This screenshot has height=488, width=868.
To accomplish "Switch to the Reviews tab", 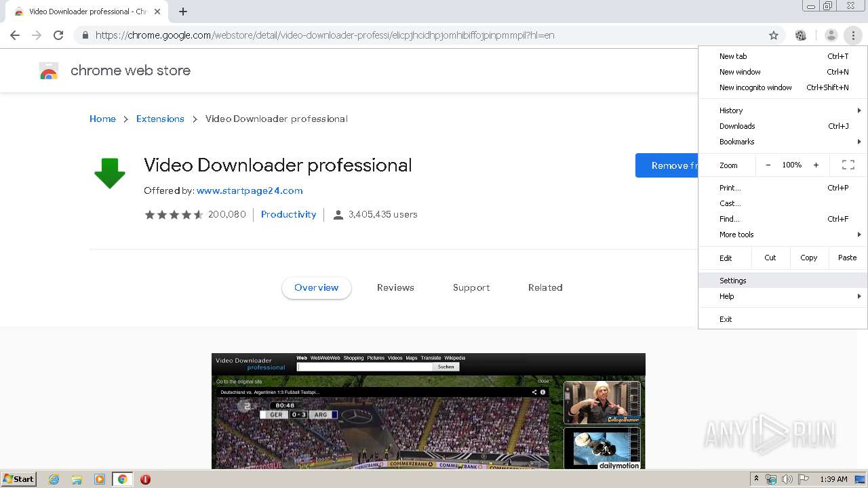I will [x=395, y=287].
